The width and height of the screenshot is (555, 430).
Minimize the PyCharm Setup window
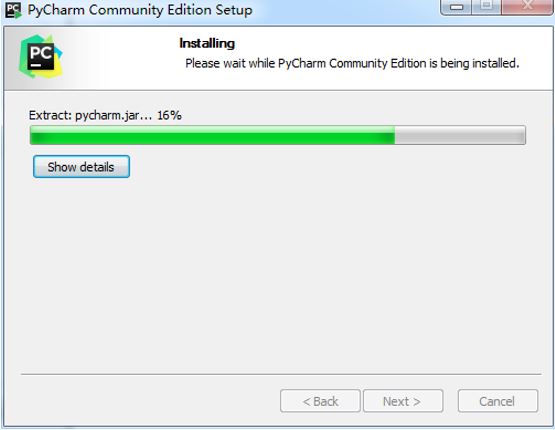click(456, 7)
